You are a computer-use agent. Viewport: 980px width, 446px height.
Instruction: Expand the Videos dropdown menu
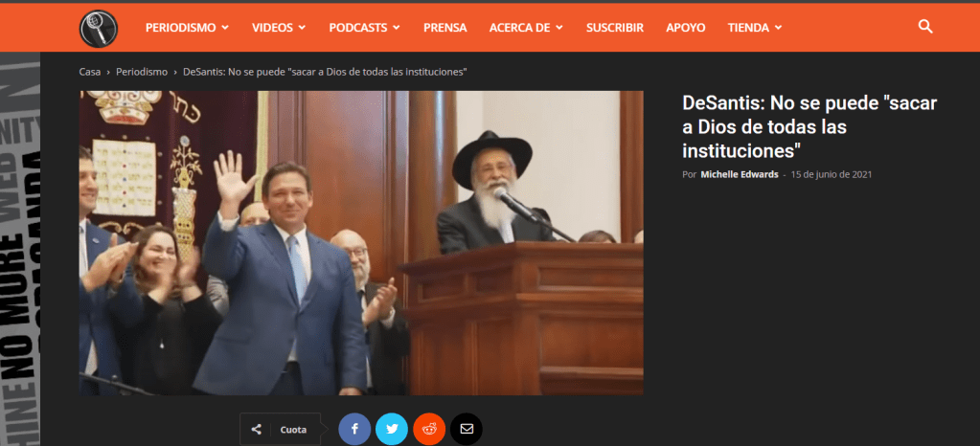279,28
